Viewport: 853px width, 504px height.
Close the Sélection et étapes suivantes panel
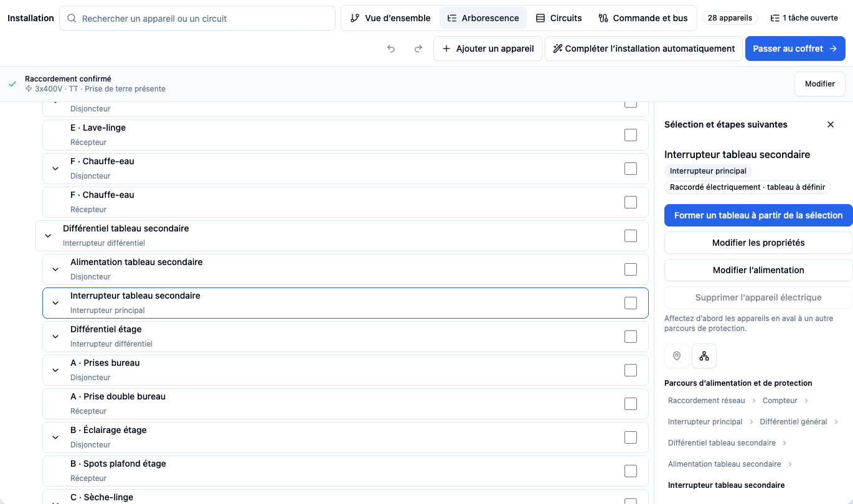pos(831,124)
